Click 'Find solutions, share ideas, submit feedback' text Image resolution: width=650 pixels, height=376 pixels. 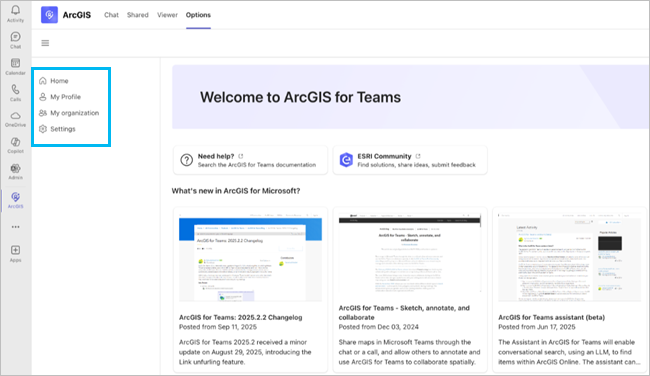[x=417, y=165]
